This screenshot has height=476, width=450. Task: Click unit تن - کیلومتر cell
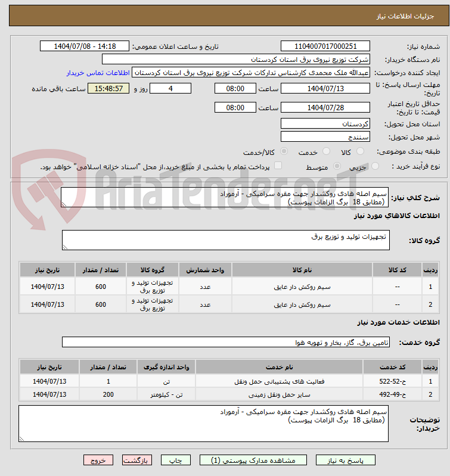[166, 394]
